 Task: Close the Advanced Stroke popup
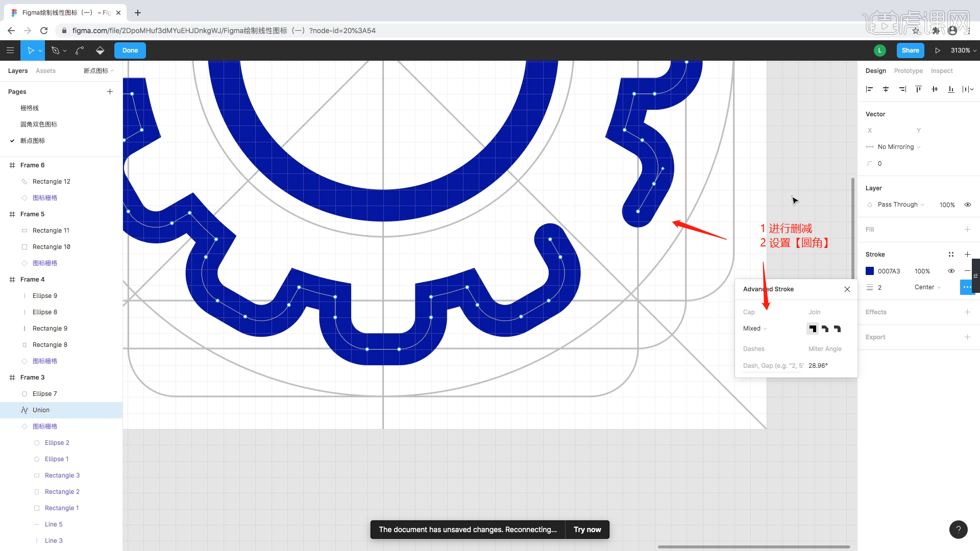[847, 289]
